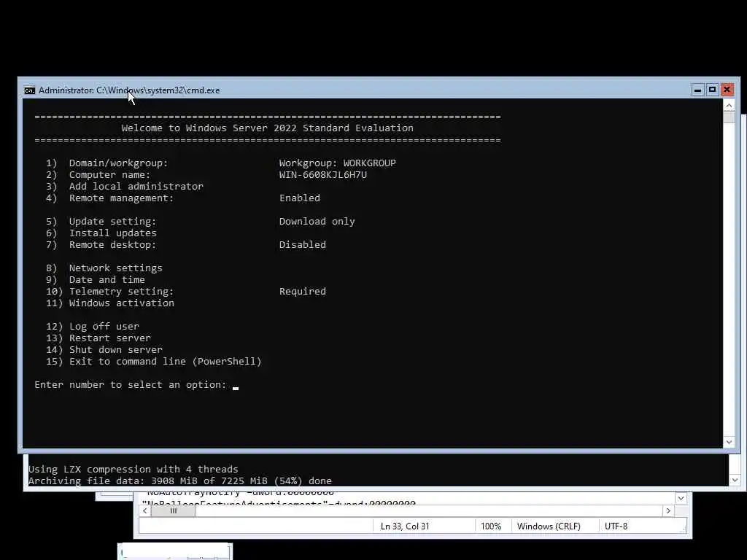
Task: Click 'Archiving file data' progress line
Action: click(180, 481)
